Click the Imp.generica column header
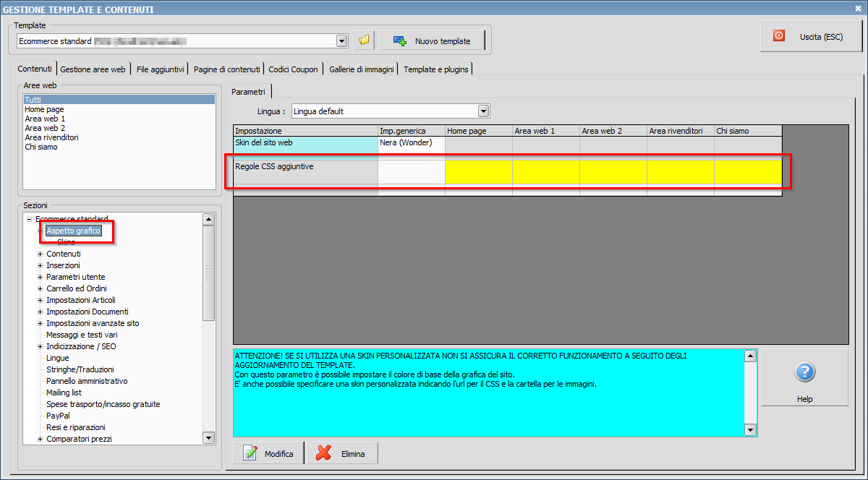Image resolution: width=868 pixels, height=480 pixels. coord(411,131)
